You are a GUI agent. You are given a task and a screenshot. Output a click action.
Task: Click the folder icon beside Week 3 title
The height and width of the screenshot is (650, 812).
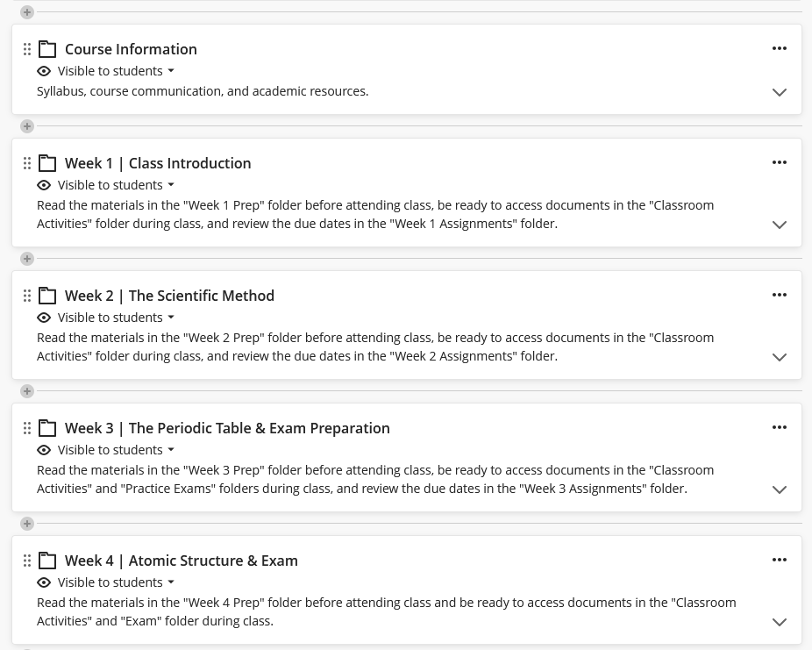click(x=47, y=428)
